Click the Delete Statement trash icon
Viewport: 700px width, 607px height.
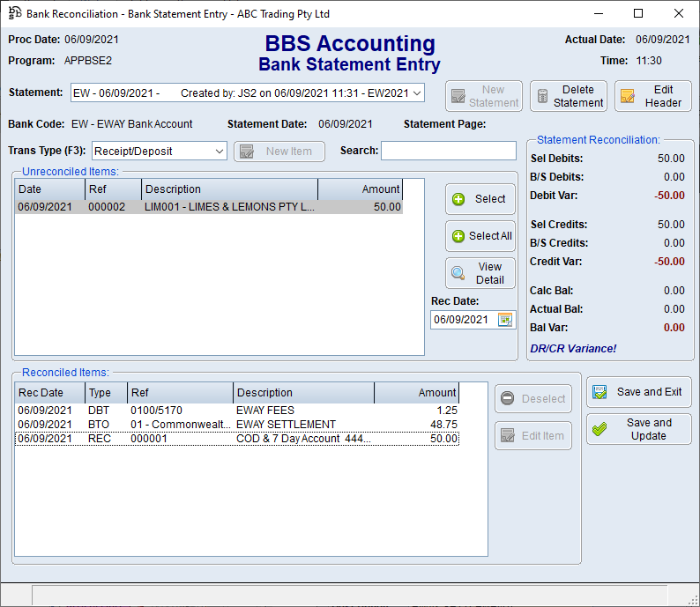pyautogui.click(x=543, y=96)
